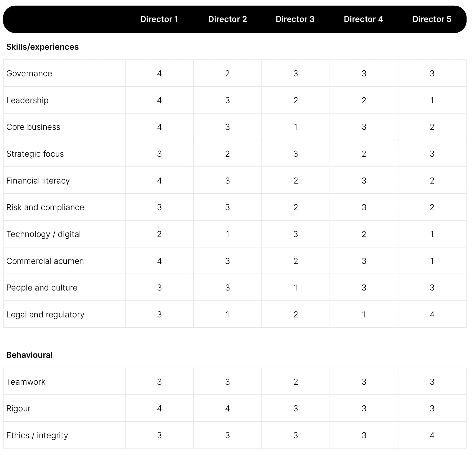This screenshot has width=476, height=455.
Task: Click Director 5's Ethics / integrity score
Action: point(432,435)
